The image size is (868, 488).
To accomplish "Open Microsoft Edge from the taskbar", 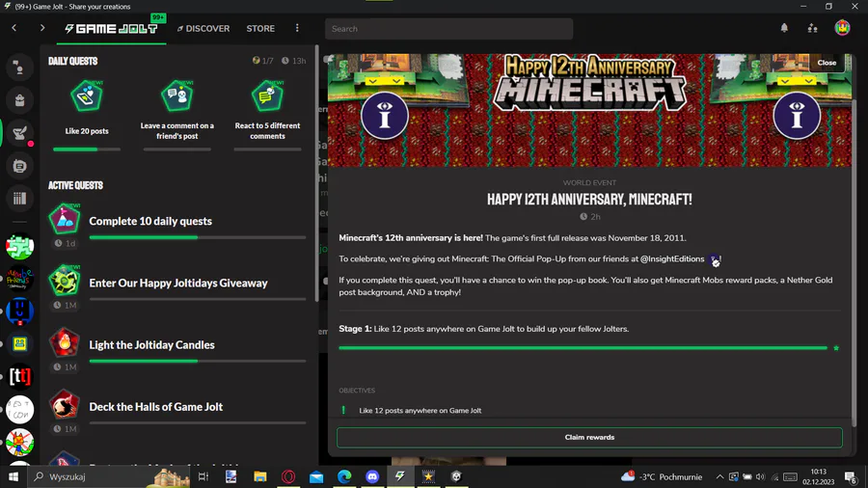I will tap(344, 476).
